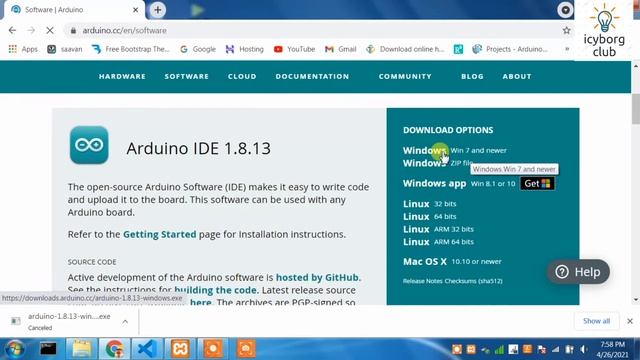
Task: Open the Release Notes link
Action: [422, 281]
